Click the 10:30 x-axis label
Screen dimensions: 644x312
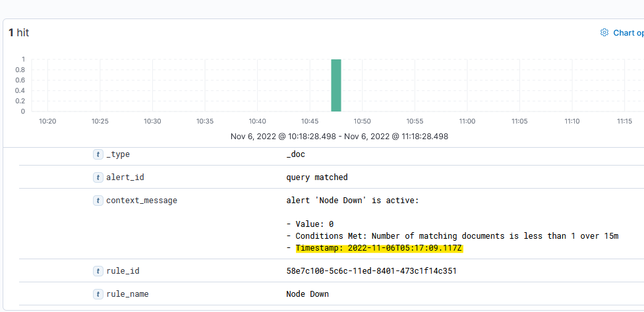pyautogui.click(x=152, y=121)
